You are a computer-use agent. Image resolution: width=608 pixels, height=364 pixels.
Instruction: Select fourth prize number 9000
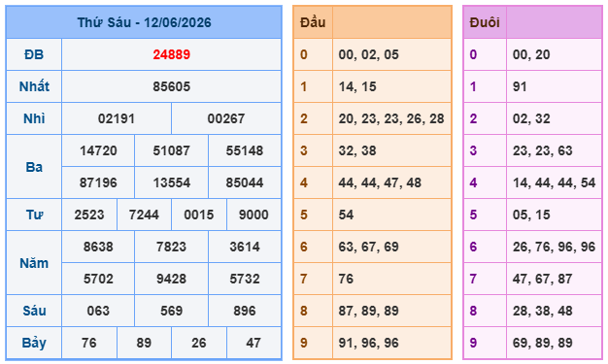coord(253,215)
